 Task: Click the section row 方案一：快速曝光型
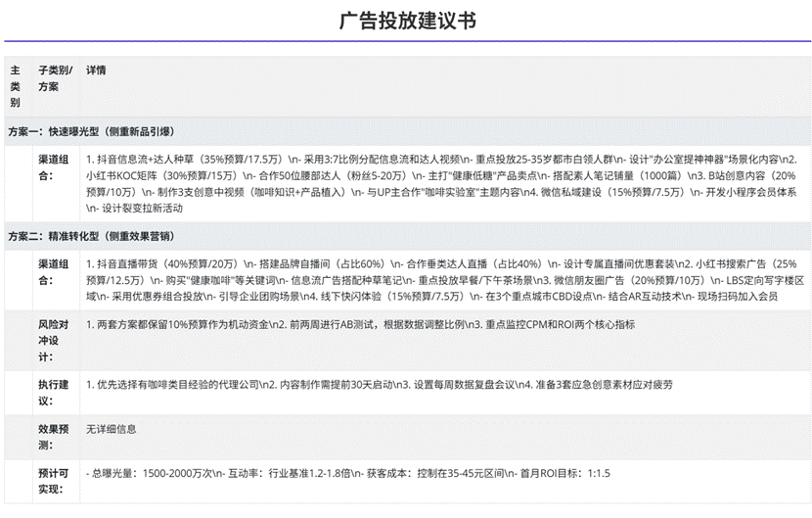point(407,132)
